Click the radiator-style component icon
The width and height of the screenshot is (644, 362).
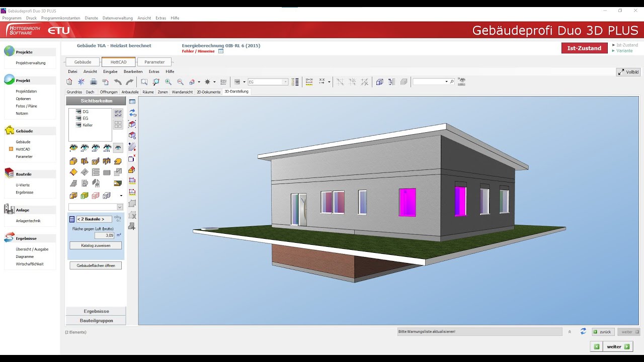tap(107, 172)
